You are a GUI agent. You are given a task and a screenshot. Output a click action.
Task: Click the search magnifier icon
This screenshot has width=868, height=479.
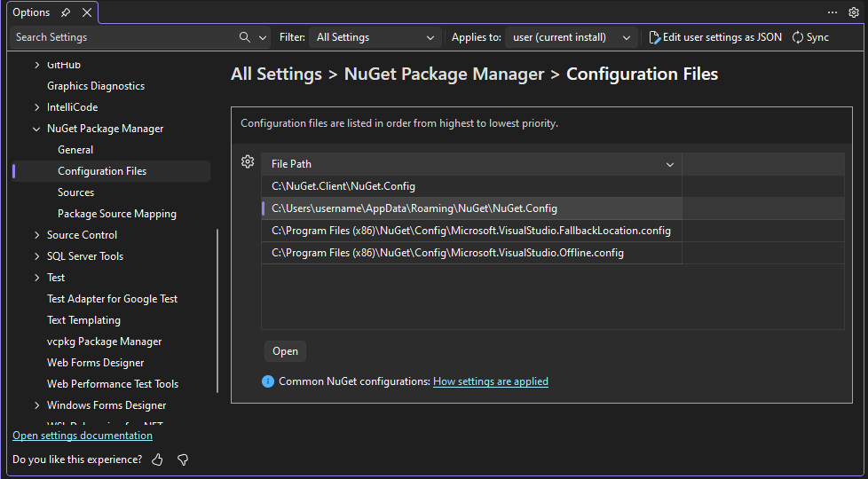click(245, 37)
